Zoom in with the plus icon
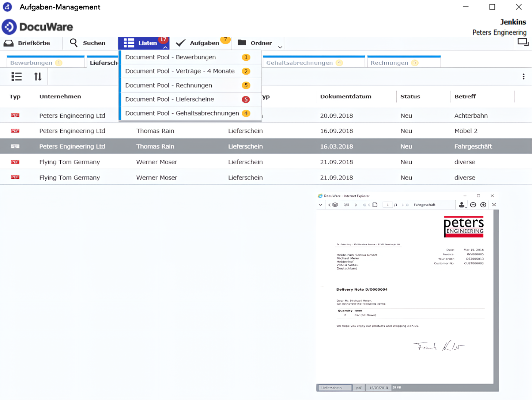The height and width of the screenshot is (400, 532). tap(483, 205)
